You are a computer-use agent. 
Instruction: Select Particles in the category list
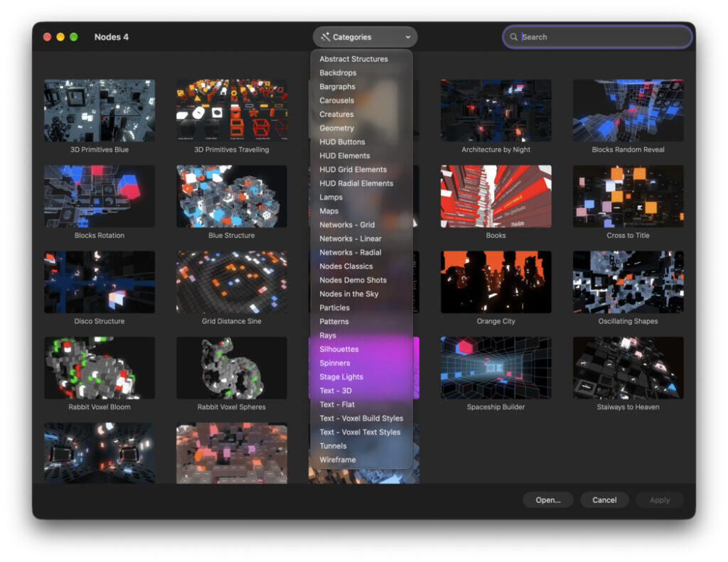click(x=334, y=308)
